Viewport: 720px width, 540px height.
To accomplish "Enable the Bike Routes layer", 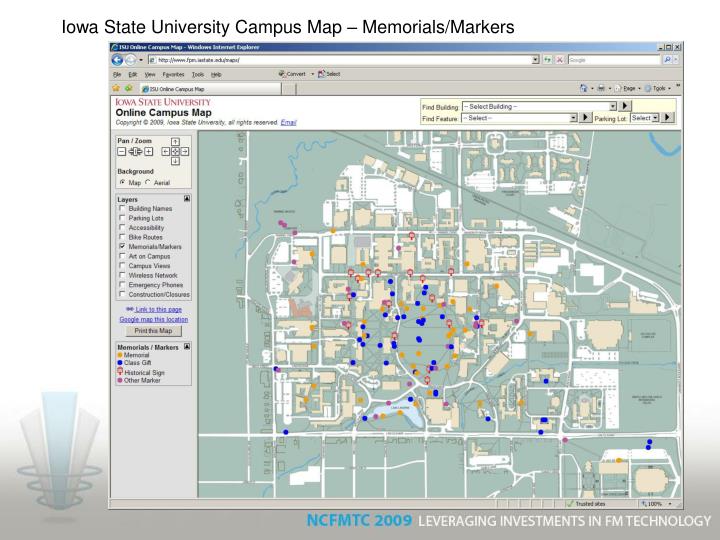I will coord(122,237).
